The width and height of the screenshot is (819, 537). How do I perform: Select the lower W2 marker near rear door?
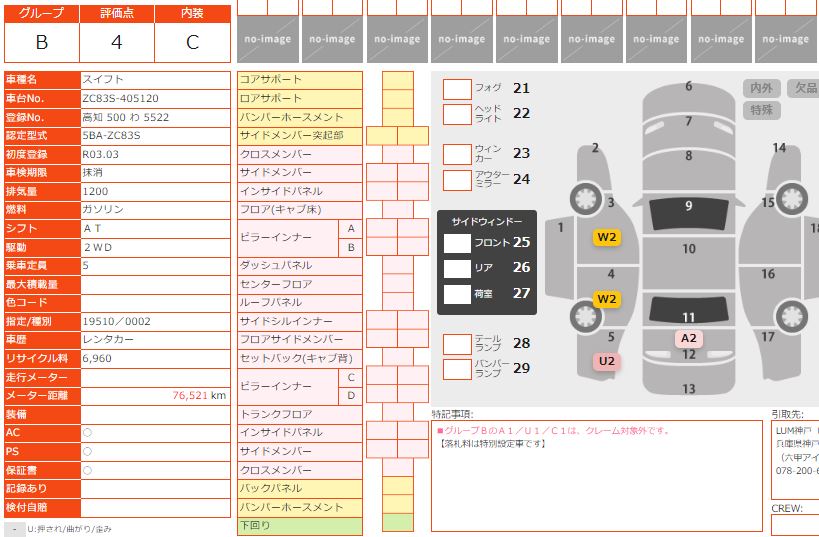[607, 299]
